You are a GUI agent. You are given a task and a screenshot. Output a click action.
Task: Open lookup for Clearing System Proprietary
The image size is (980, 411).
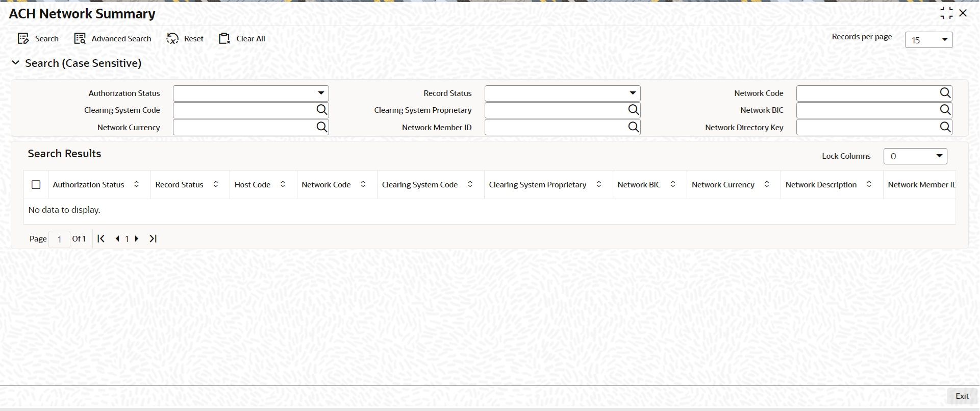(x=633, y=110)
